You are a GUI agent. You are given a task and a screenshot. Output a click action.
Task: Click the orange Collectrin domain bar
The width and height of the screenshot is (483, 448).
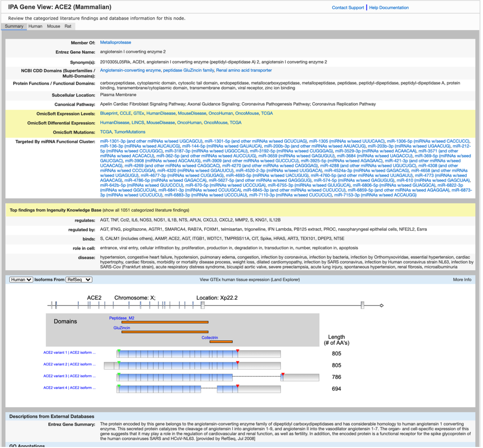(x=221, y=342)
